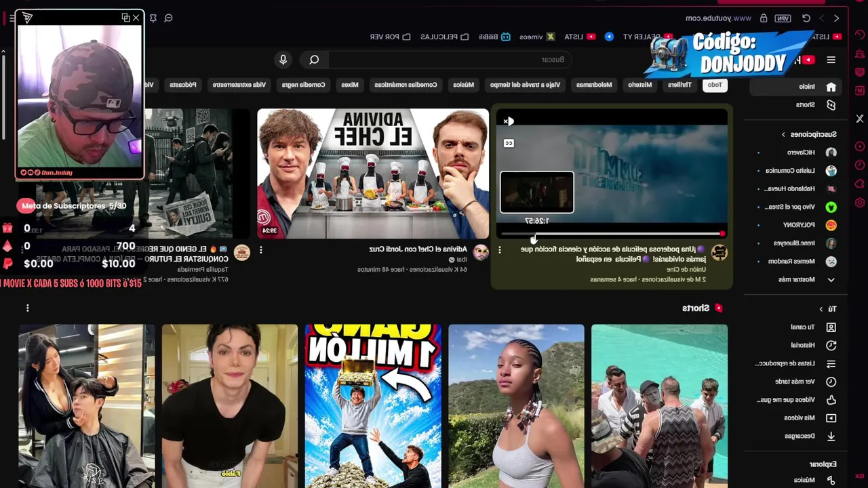The height and width of the screenshot is (488, 868).
Task: Open Ver más tarde in the sidebar
Action: click(x=795, y=382)
